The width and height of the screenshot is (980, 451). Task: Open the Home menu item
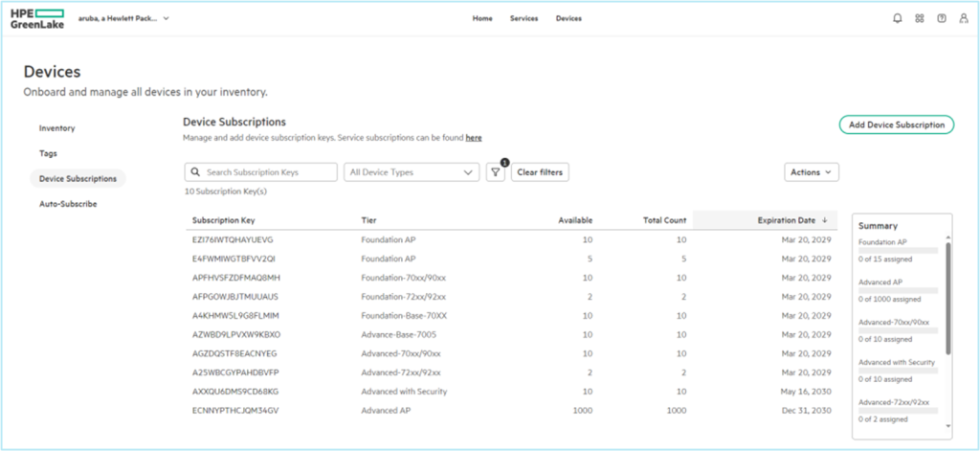(482, 18)
